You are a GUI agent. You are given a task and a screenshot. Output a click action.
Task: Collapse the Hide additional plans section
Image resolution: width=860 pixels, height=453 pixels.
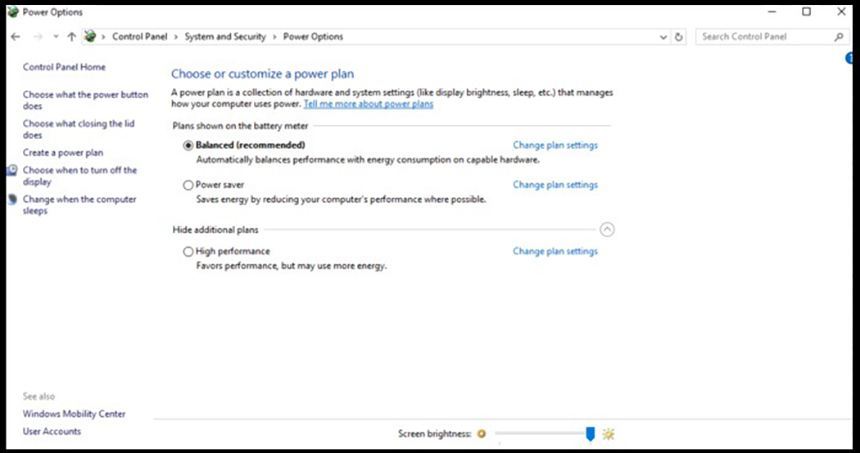coord(607,230)
